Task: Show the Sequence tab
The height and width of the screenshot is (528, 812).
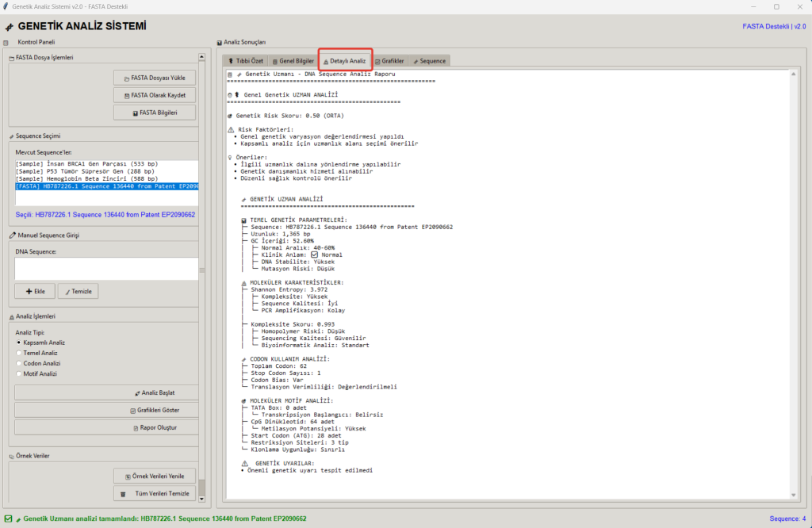Action: coord(428,60)
